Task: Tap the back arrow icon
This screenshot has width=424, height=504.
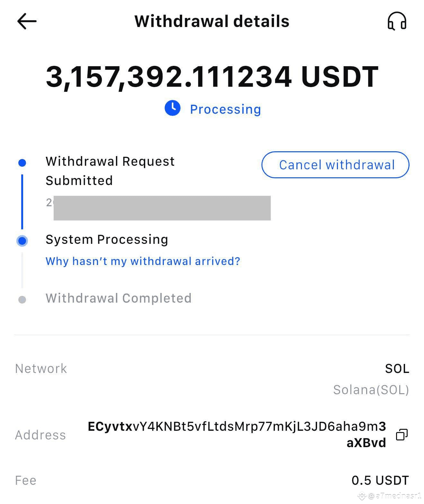Action: pyautogui.click(x=27, y=22)
